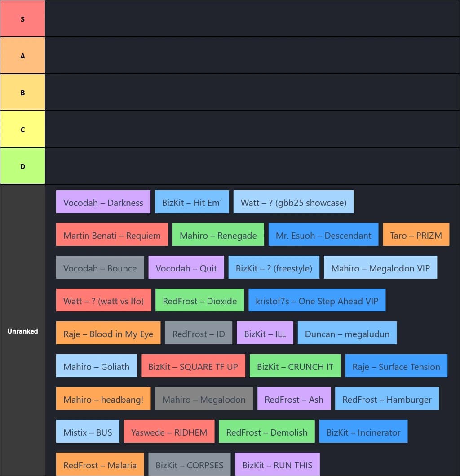This screenshot has width=460, height=476.
Task: Click the red S tier label
Action: click(22, 19)
